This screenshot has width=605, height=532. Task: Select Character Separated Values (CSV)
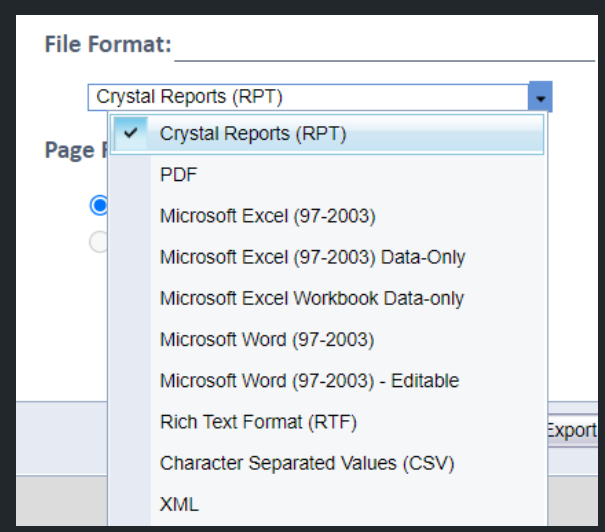(327, 463)
